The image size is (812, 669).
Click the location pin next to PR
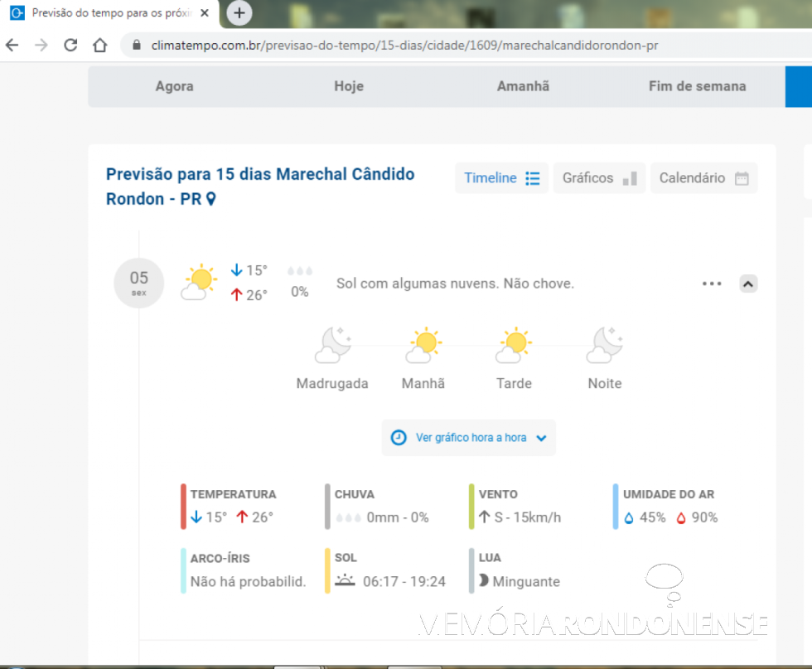pyautogui.click(x=211, y=199)
